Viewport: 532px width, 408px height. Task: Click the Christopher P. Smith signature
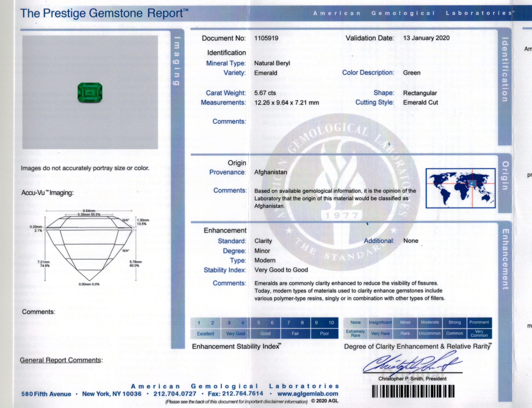click(413, 364)
